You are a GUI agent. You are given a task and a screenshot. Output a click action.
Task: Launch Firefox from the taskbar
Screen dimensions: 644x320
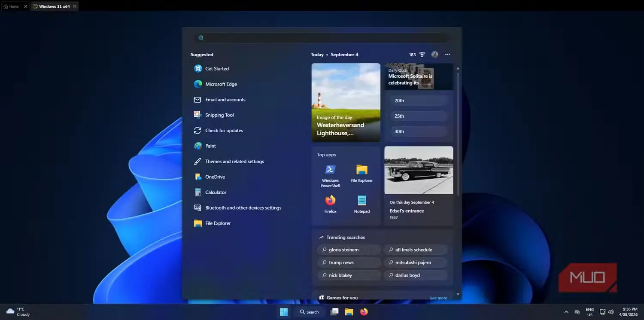[364, 312]
